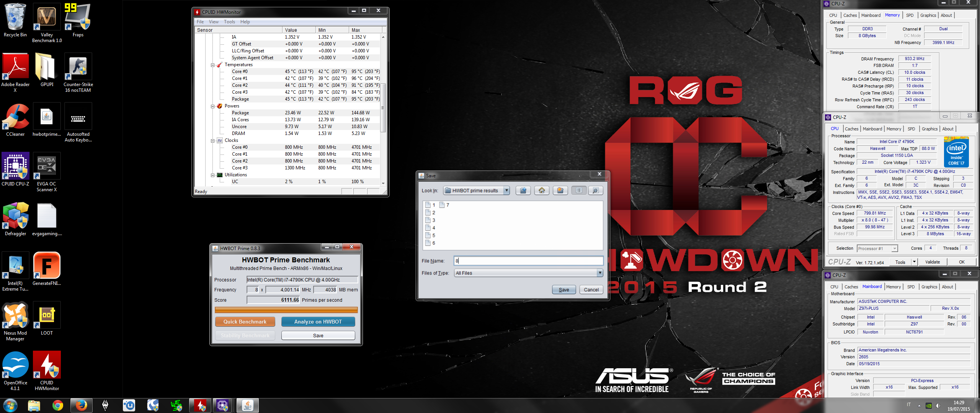Create a new folder in Save dialog
This screenshot has width=980, height=413.
click(x=560, y=190)
